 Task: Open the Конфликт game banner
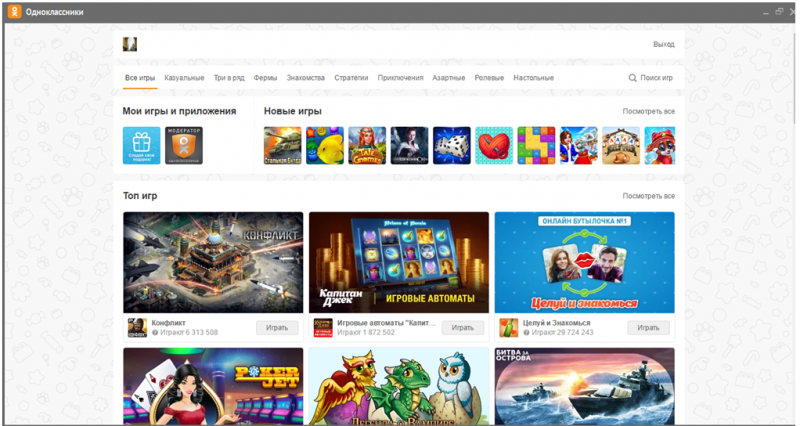click(x=213, y=262)
